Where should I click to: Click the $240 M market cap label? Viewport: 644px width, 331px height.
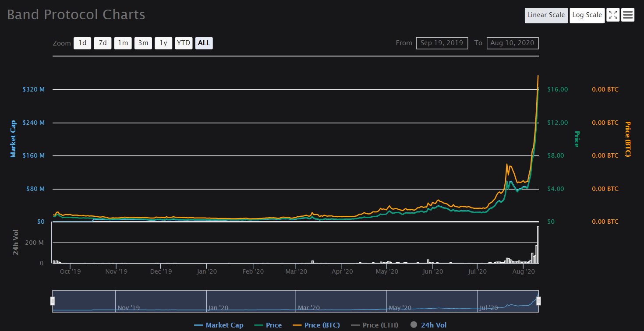click(34, 123)
